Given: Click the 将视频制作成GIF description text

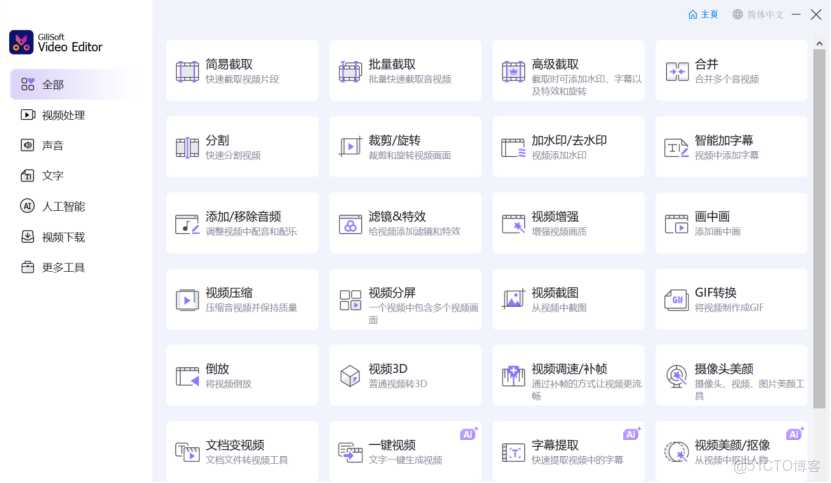Looking at the screenshot, I should [729, 308].
